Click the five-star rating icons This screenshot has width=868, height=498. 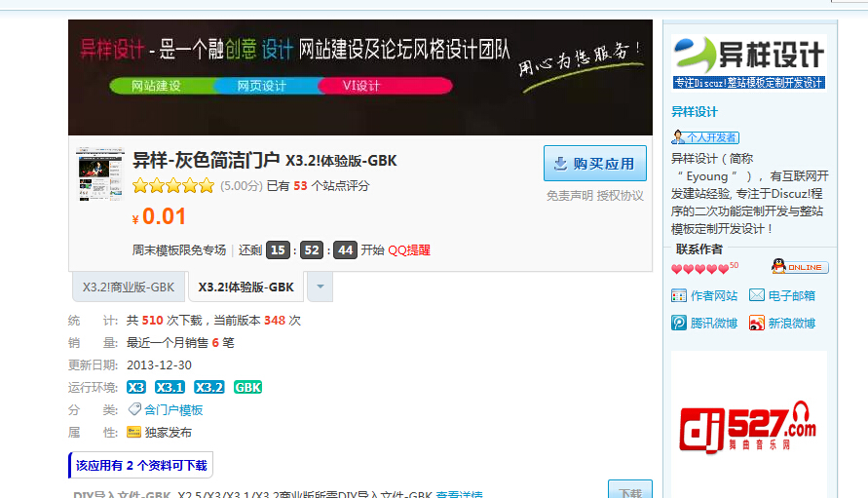[x=173, y=185]
